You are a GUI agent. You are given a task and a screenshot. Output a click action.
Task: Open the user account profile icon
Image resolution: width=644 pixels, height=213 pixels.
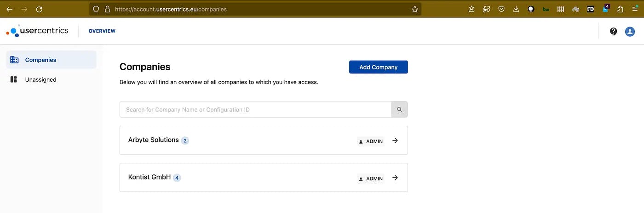click(630, 31)
